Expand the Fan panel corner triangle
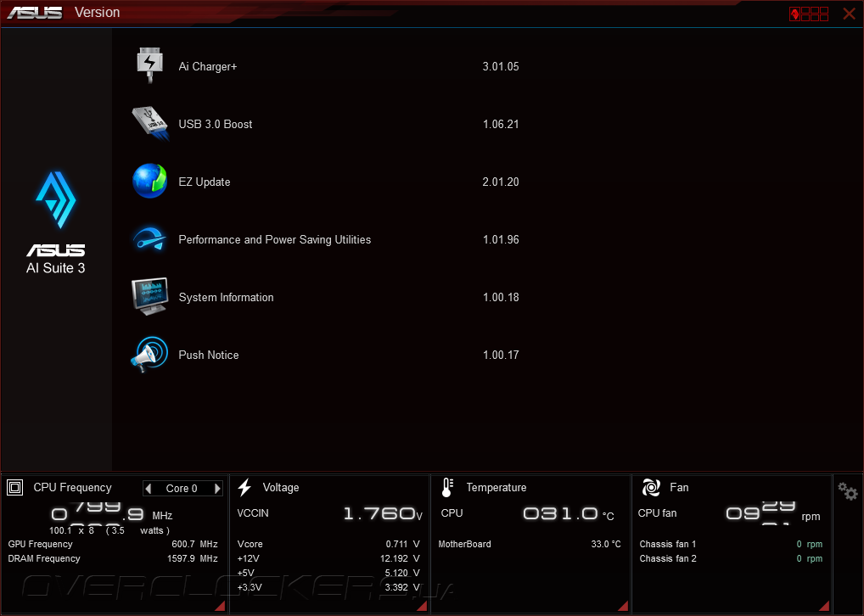Image resolution: width=864 pixels, height=616 pixels. [824, 606]
